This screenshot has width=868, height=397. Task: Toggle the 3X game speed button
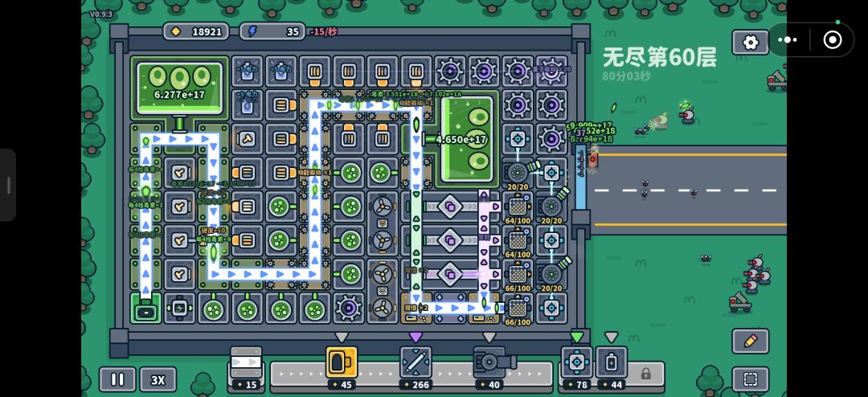coord(158,379)
